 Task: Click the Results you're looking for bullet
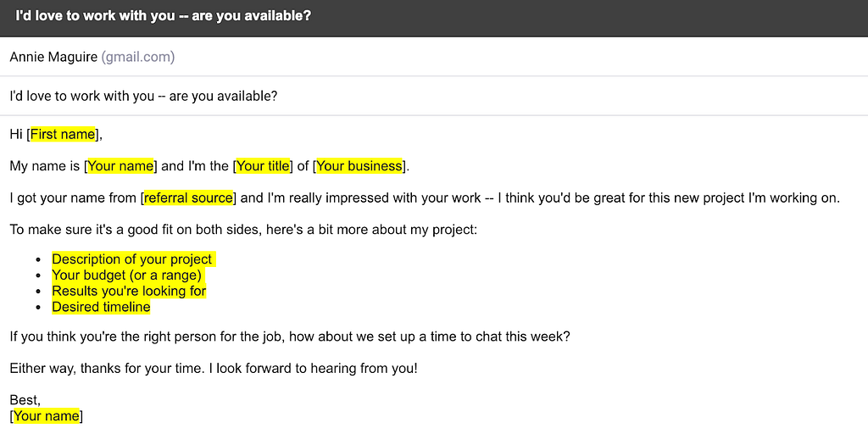pyautogui.click(x=129, y=291)
